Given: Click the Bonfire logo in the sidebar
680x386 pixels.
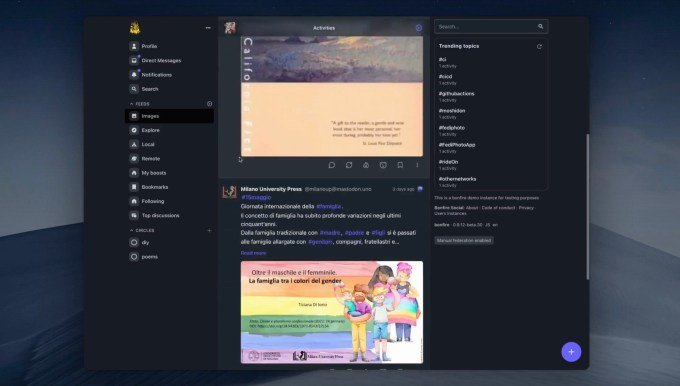Looking at the screenshot, I should tap(135, 28).
